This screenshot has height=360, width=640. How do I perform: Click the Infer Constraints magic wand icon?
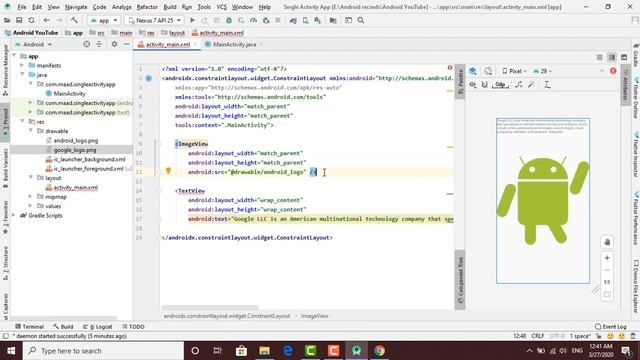(531, 84)
